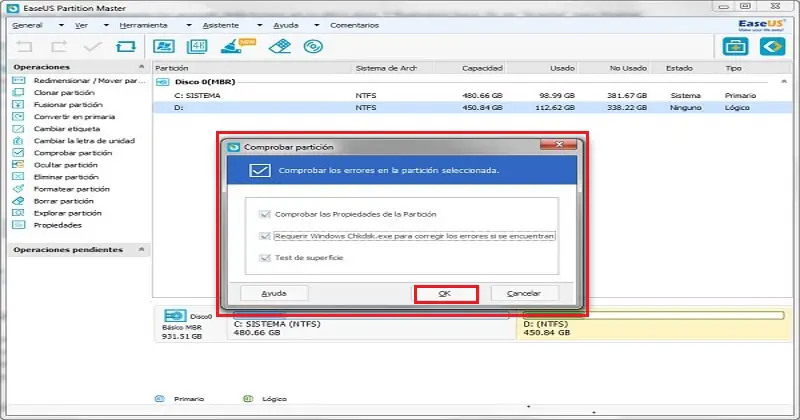Open the Ayuda menu
The height and width of the screenshot is (420, 800).
286,25
